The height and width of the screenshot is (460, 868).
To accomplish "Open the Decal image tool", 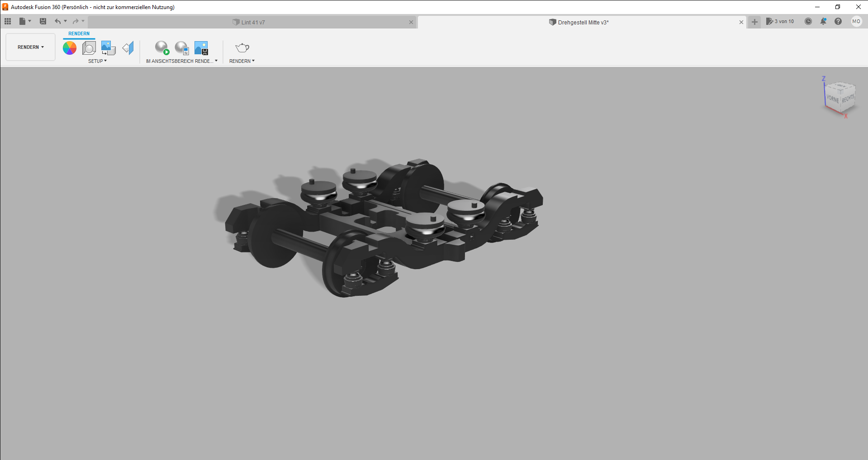I will tap(109, 47).
